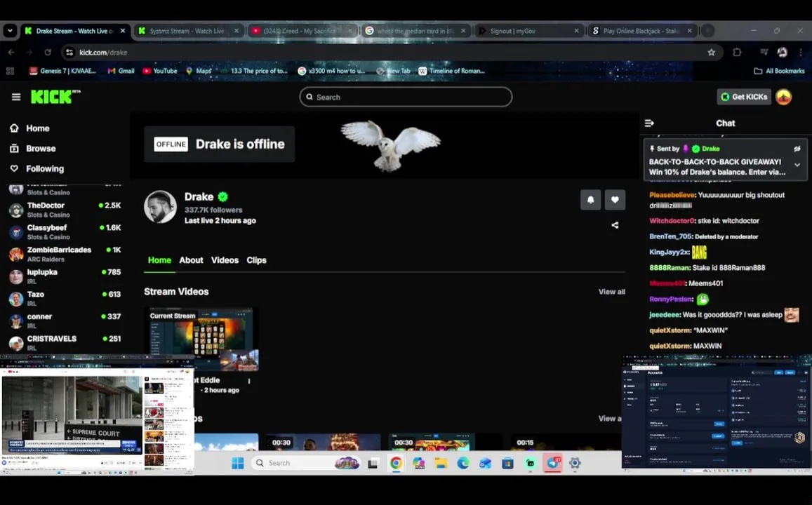Open conner channel in sidebar
812x505 pixels.
(65, 321)
